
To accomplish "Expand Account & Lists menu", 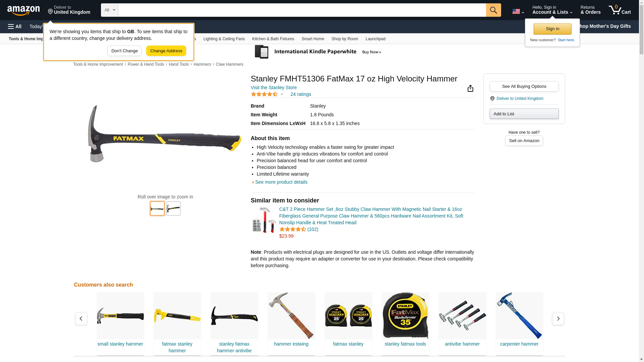I will point(552,10).
